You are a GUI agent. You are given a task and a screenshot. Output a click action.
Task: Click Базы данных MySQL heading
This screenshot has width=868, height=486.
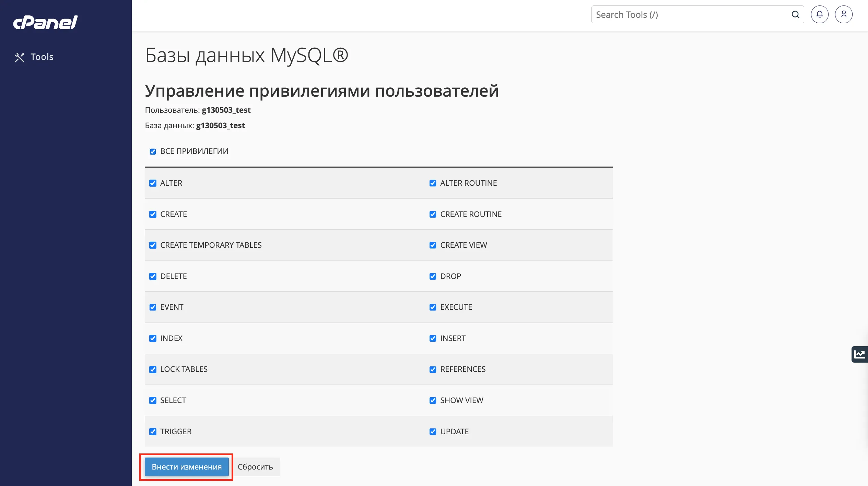click(x=247, y=55)
